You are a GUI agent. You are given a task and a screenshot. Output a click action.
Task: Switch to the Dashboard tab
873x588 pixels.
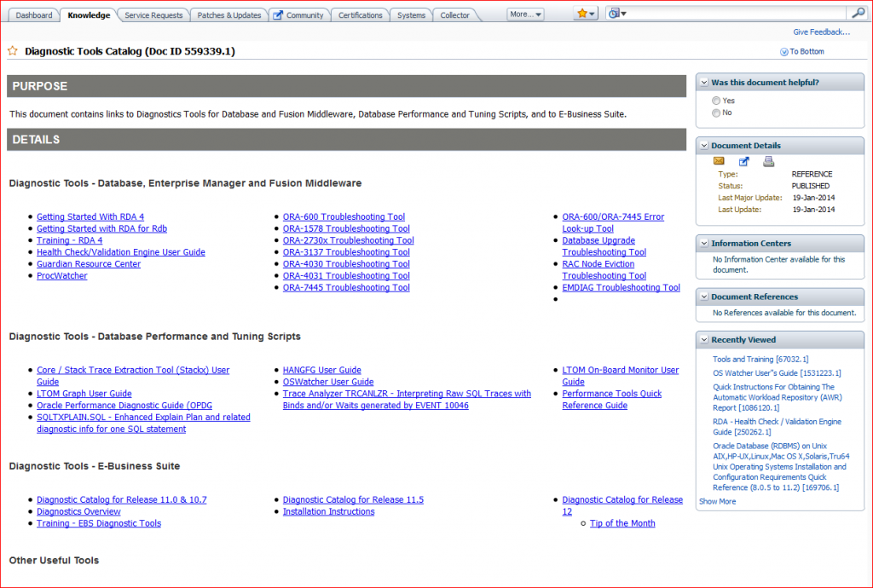34,15
